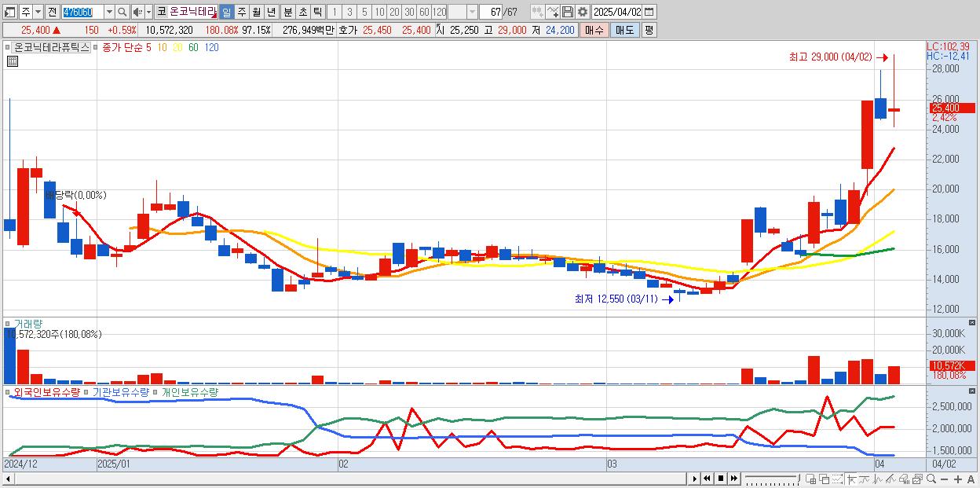This screenshot has width=980, height=488.
Task: Switch to yearly (년) candle period
Action: click(271, 12)
